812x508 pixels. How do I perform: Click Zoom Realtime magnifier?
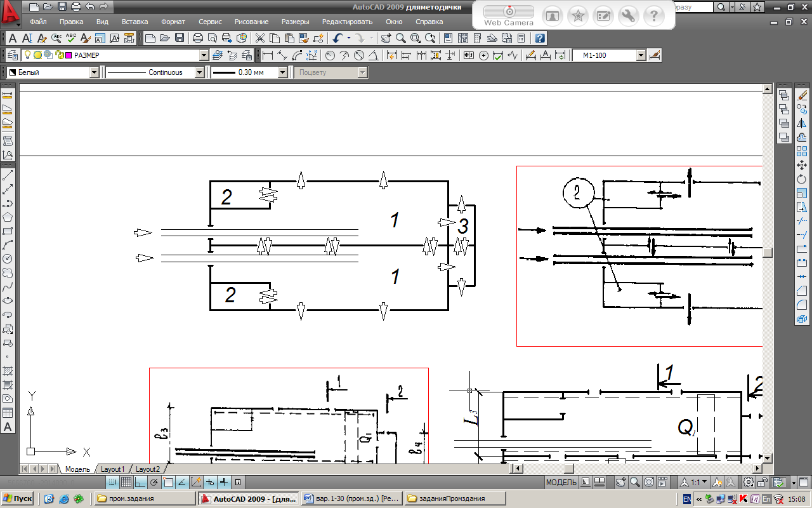(x=401, y=38)
